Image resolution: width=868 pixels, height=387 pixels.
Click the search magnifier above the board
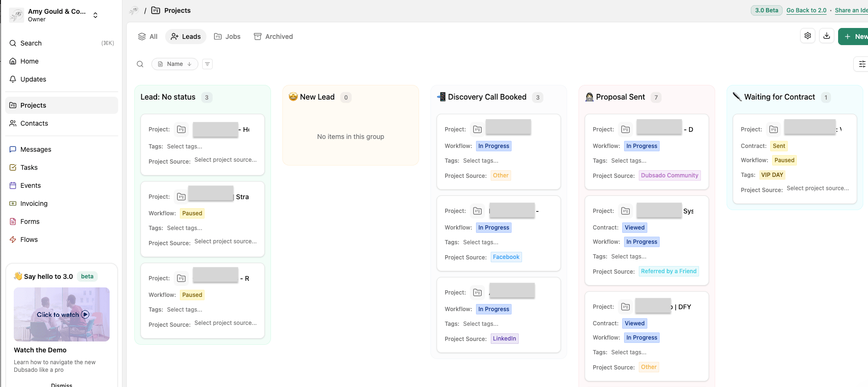click(x=140, y=64)
